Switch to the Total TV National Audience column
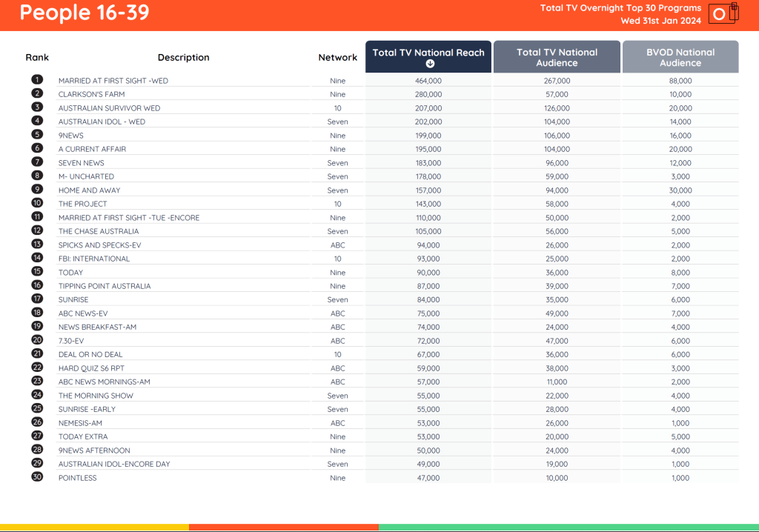The width and height of the screenshot is (759, 532). (x=556, y=56)
